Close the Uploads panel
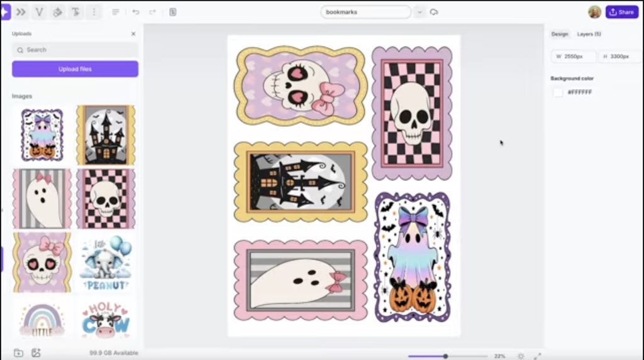Screen dimensions: 644x360 coord(133,34)
